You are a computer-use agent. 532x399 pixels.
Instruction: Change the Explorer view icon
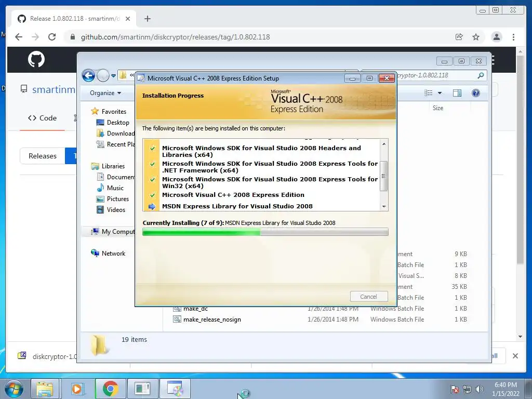tap(429, 93)
